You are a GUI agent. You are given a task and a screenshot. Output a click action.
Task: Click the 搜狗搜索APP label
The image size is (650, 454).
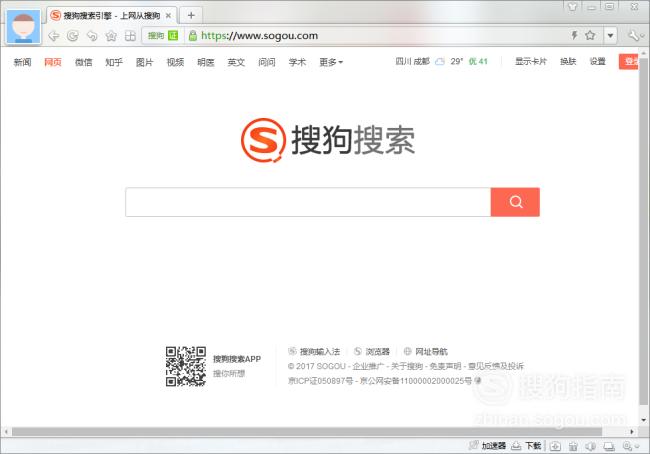tap(237, 359)
